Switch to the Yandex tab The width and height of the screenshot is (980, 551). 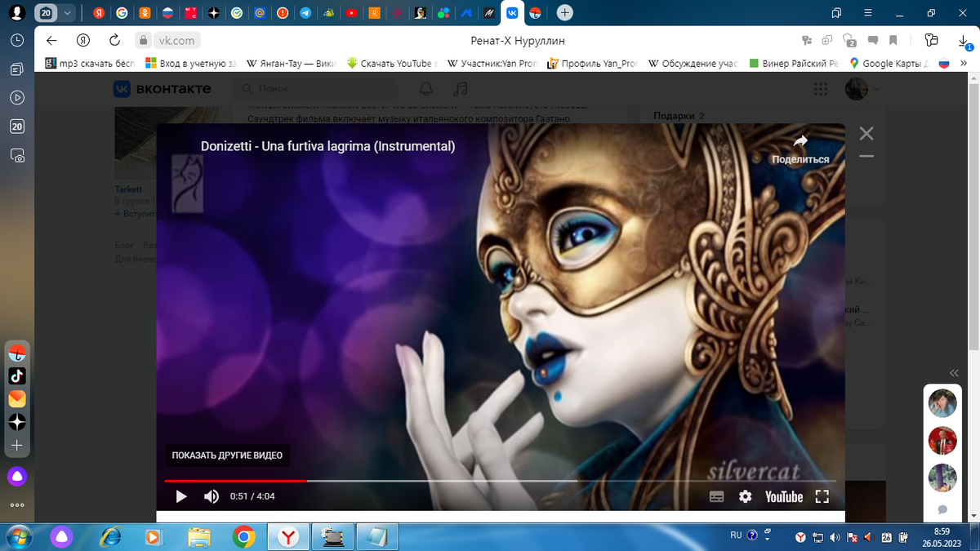[x=98, y=13]
